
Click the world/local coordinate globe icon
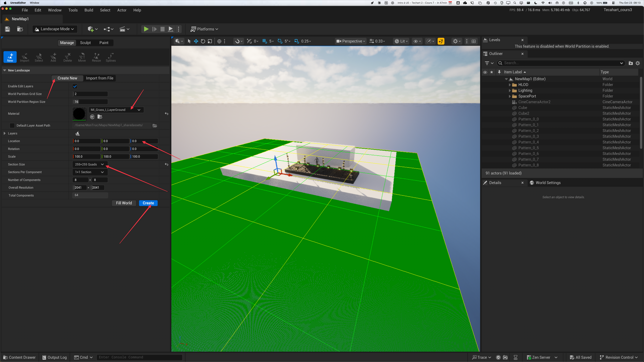219,41
